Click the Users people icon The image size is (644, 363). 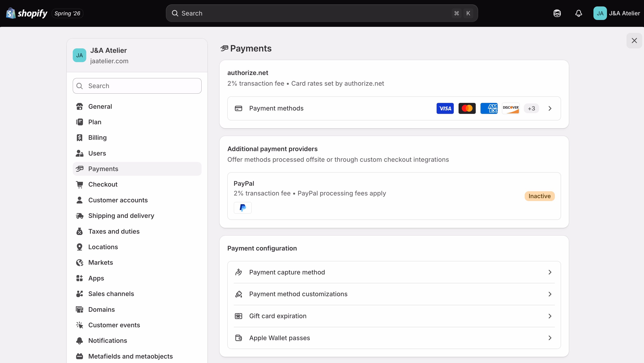tap(79, 153)
